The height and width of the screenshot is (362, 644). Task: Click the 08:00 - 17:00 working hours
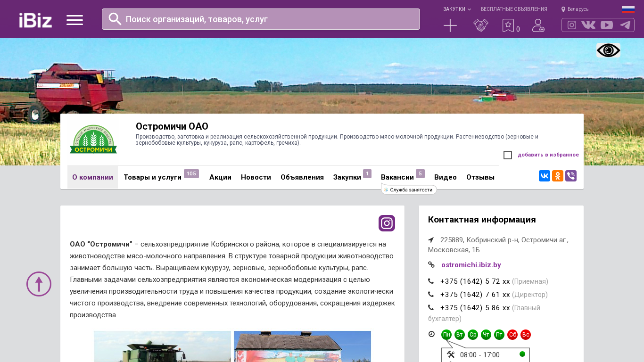pos(479,355)
